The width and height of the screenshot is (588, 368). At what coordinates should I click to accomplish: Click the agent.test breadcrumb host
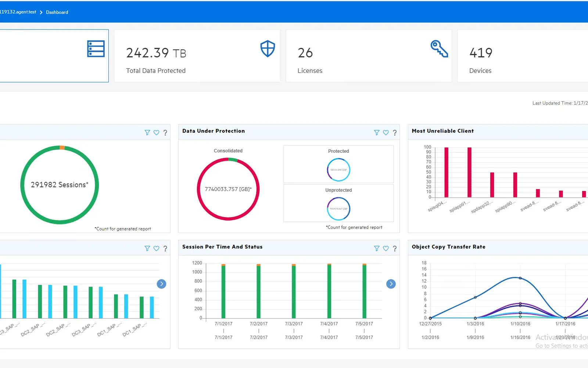(x=18, y=12)
